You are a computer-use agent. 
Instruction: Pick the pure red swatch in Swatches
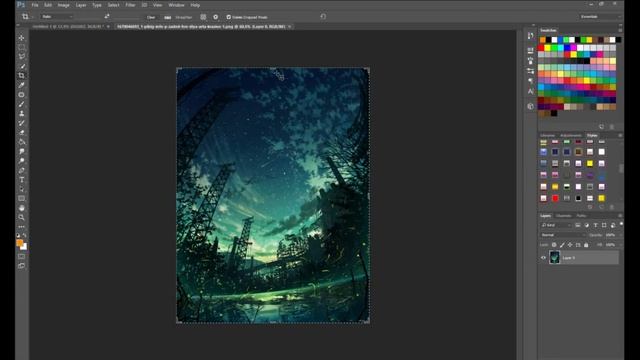point(541,48)
